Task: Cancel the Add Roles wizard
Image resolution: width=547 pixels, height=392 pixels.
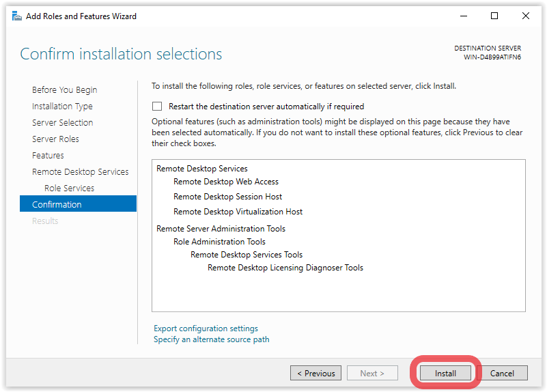Action: [502, 374]
